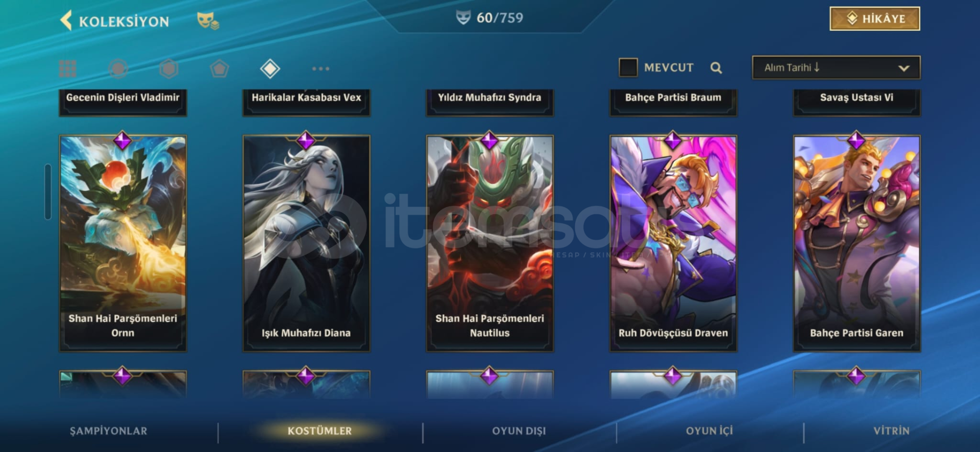The height and width of the screenshot is (452, 980).
Task: Switch to the Oyun Dışı tab
Action: point(519,431)
